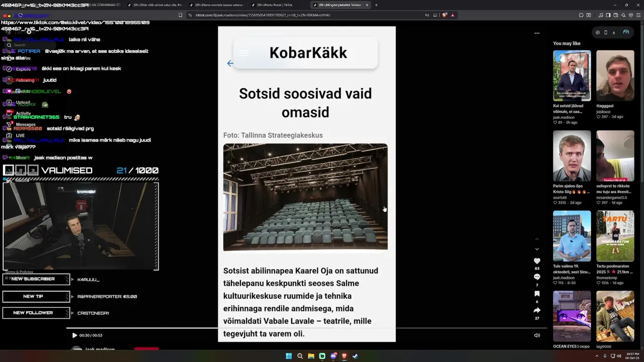Switch to the Tilde võib vahest valus olla tab
644x362 pixels.
point(156,5)
